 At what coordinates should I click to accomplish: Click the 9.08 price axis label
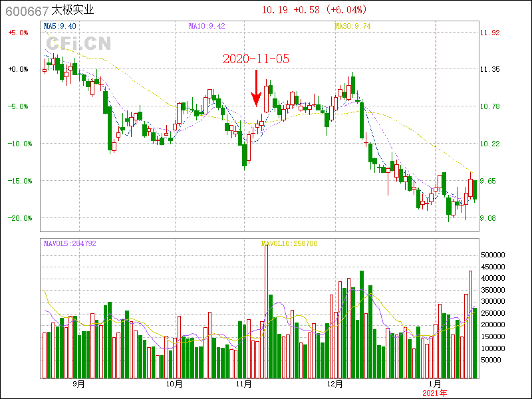point(490,218)
